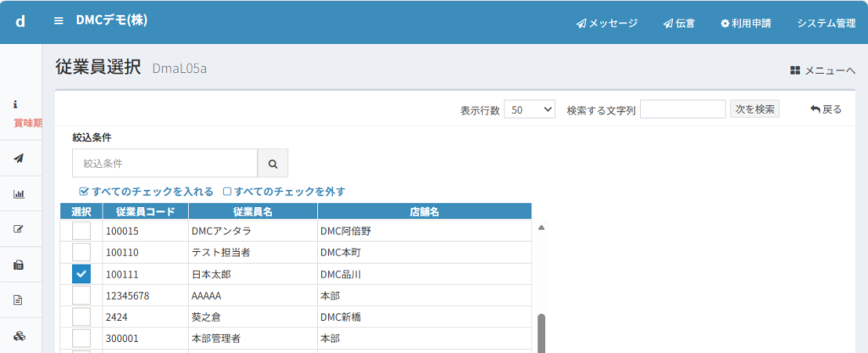Open the 表示行数 dropdown
This screenshot has height=353, width=868.
pyautogui.click(x=529, y=109)
